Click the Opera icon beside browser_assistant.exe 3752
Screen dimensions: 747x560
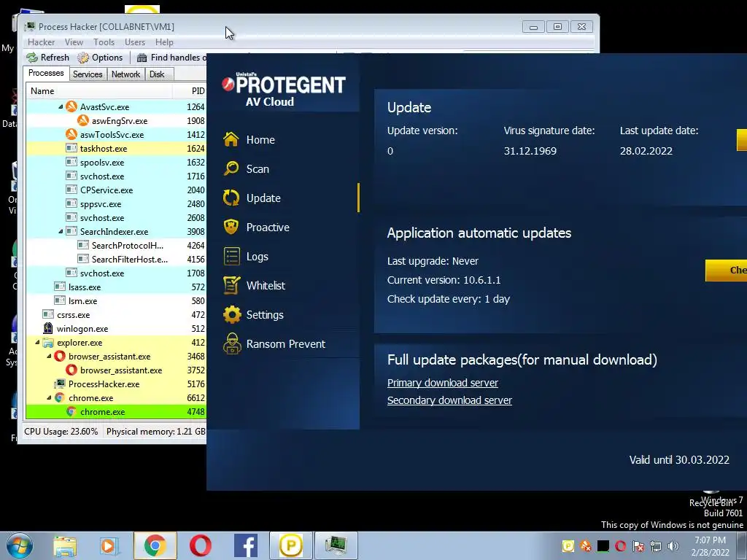coord(71,370)
